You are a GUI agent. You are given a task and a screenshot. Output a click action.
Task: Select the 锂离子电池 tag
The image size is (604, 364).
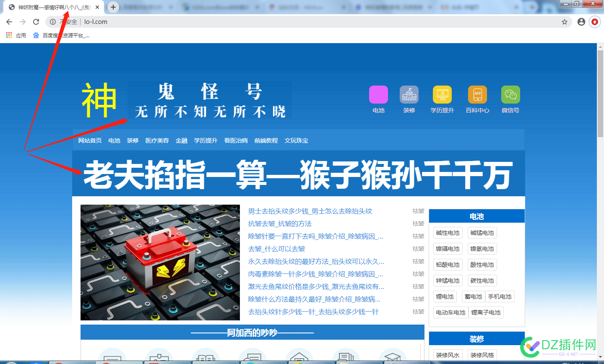click(486, 312)
